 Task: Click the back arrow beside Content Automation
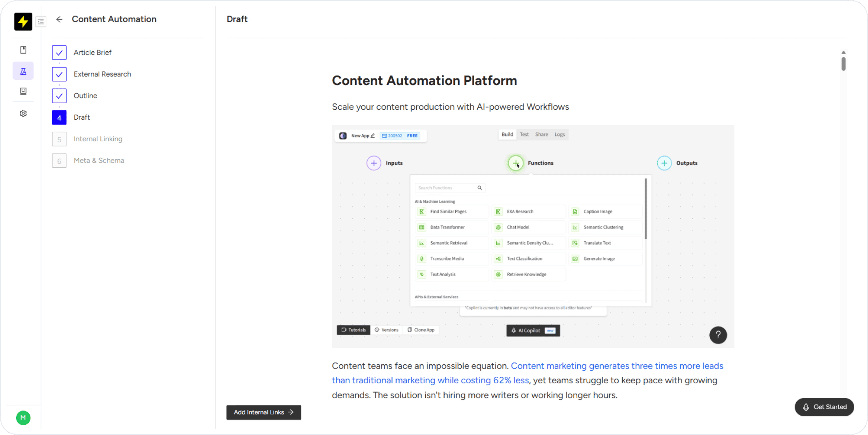click(59, 19)
